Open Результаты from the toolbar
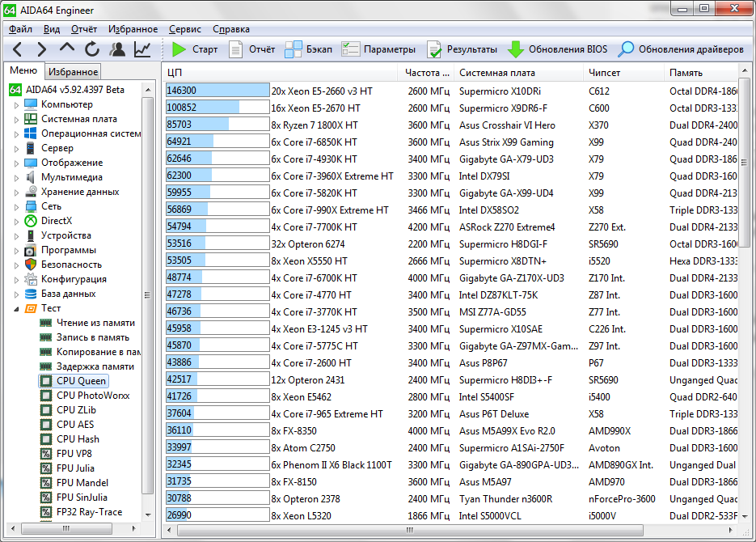Image resolution: width=756 pixels, height=542 pixels. 462,49
